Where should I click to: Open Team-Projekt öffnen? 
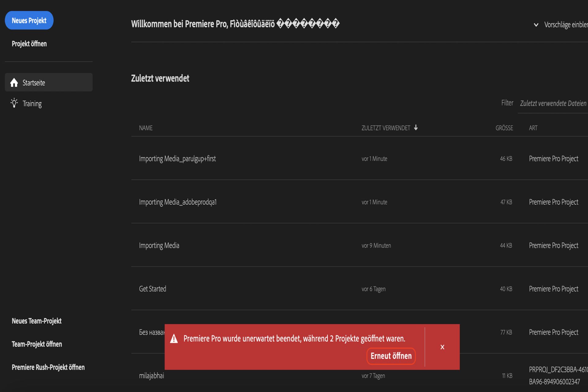37,344
